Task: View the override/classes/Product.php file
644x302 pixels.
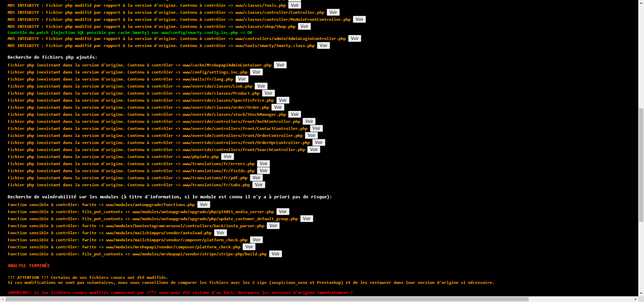Action: click(x=268, y=93)
